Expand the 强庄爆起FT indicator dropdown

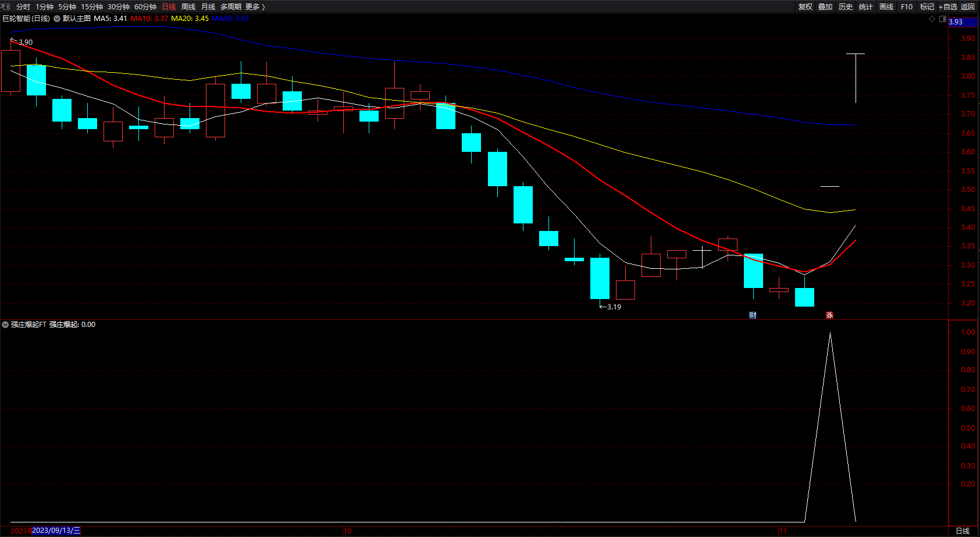click(5, 325)
